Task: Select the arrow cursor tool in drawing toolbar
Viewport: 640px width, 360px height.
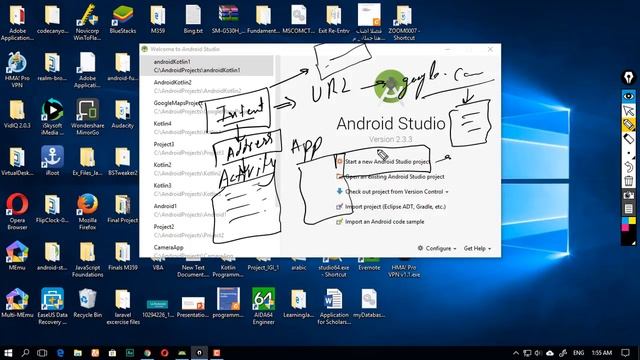Action: point(629,110)
